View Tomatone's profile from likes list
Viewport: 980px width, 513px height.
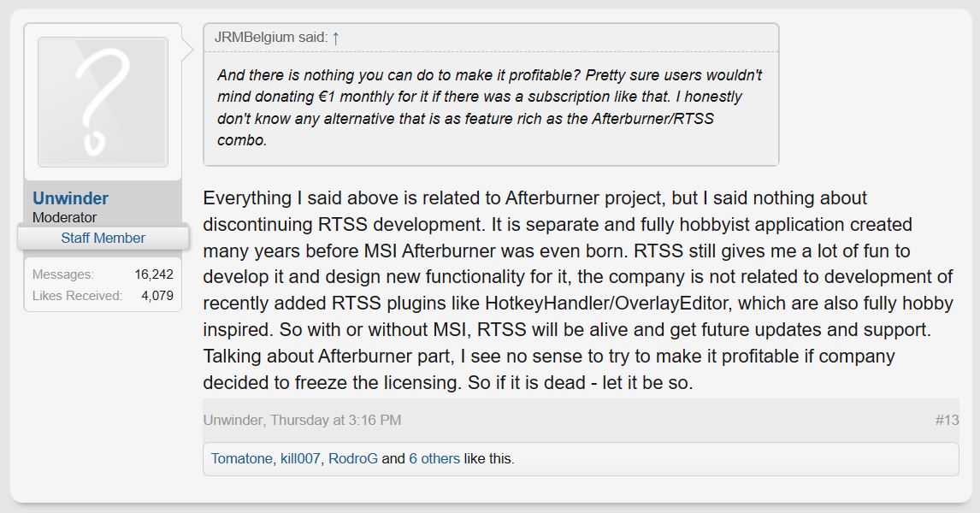tap(241, 458)
